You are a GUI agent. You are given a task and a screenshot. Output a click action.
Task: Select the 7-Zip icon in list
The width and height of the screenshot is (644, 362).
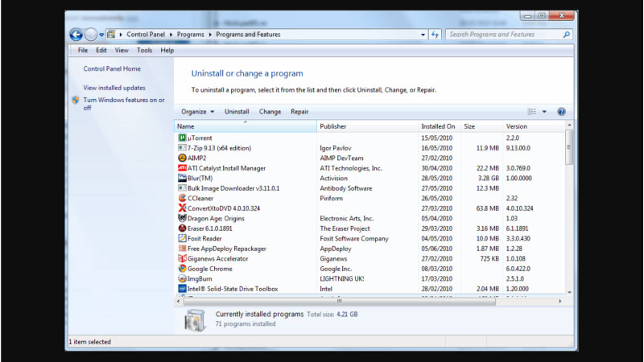182,148
